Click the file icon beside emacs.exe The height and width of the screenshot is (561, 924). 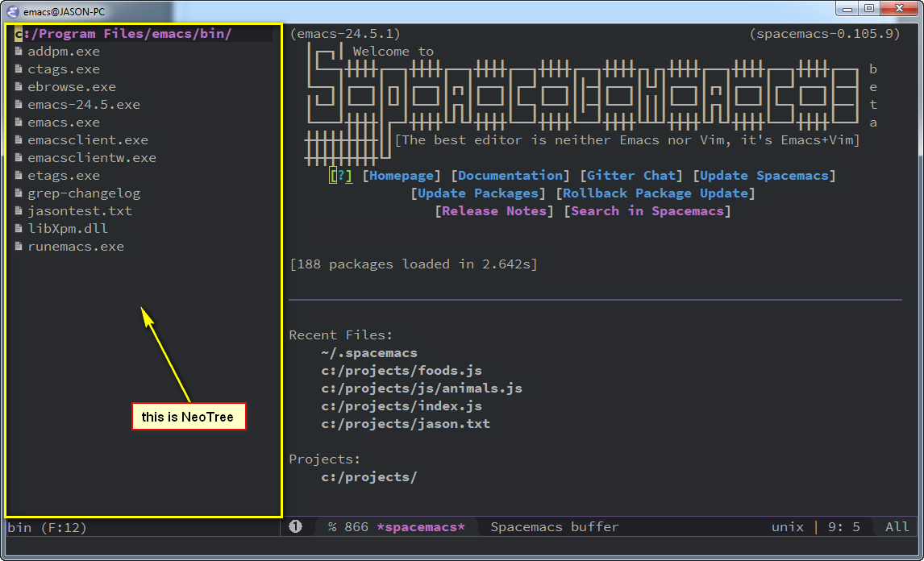[19, 122]
